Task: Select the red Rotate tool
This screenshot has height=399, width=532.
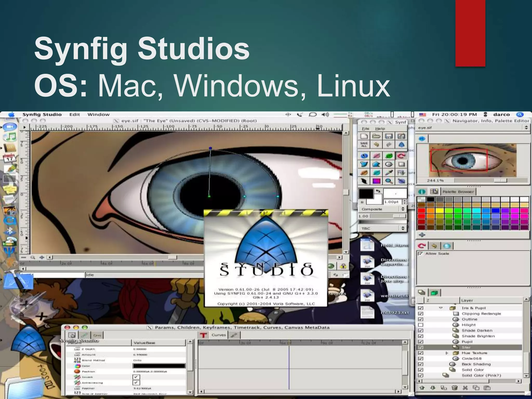Action: [x=401, y=156]
